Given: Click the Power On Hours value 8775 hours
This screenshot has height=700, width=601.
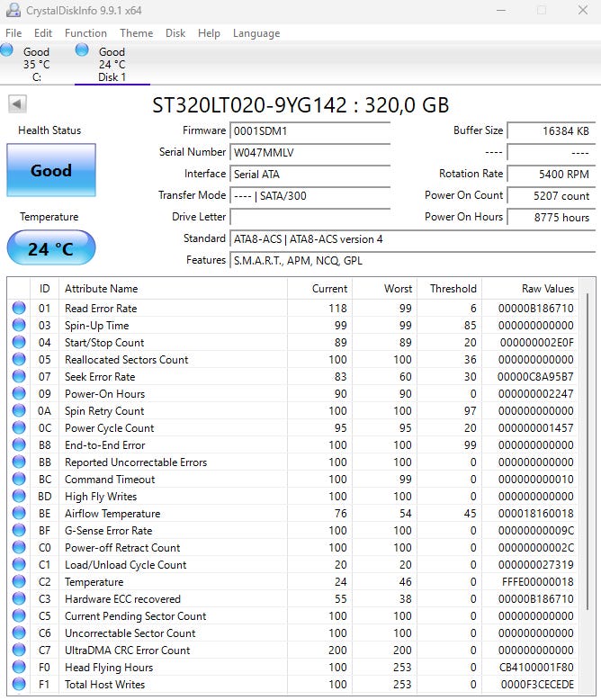Looking at the screenshot, I should (552, 217).
